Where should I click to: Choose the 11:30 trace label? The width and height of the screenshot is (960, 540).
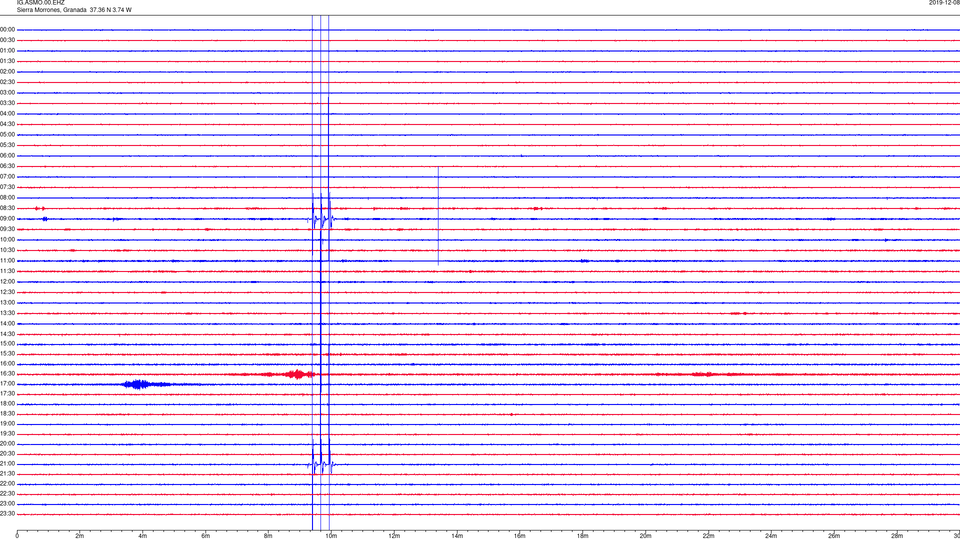point(7,271)
